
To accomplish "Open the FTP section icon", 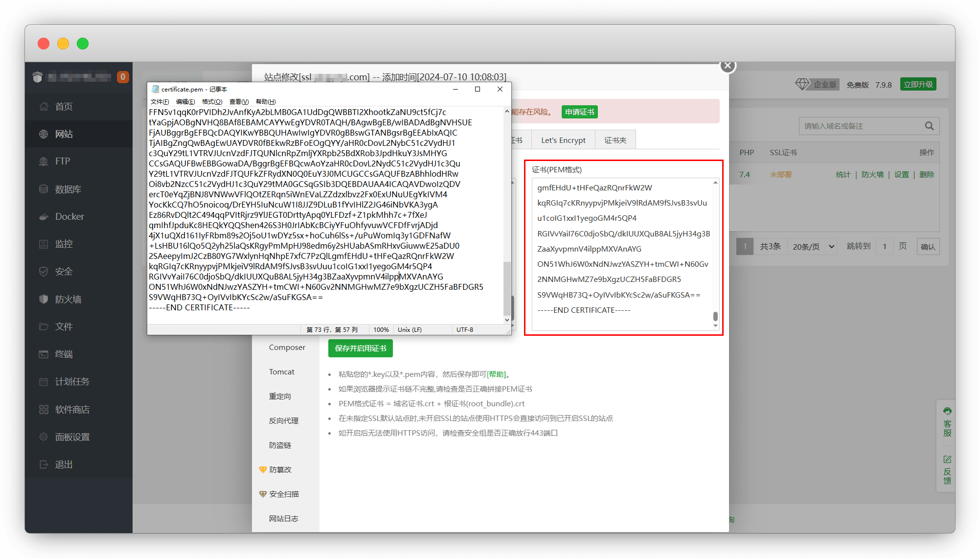I will coord(44,162).
